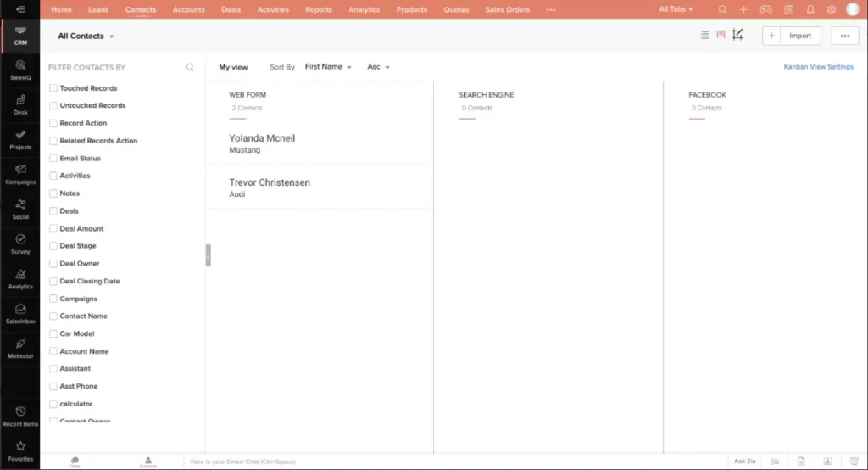
Task: Collapse the filter panel handle
Action: (209, 255)
